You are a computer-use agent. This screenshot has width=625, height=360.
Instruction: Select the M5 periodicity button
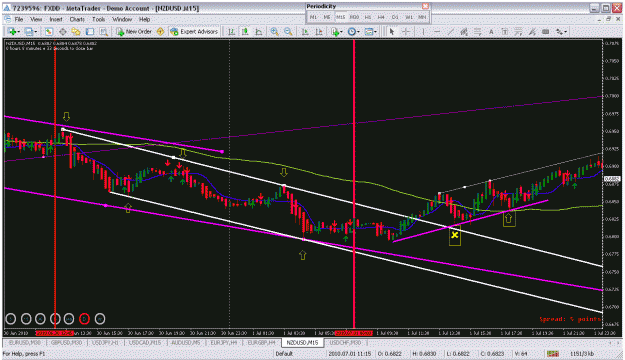pyautogui.click(x=327, y=17)
